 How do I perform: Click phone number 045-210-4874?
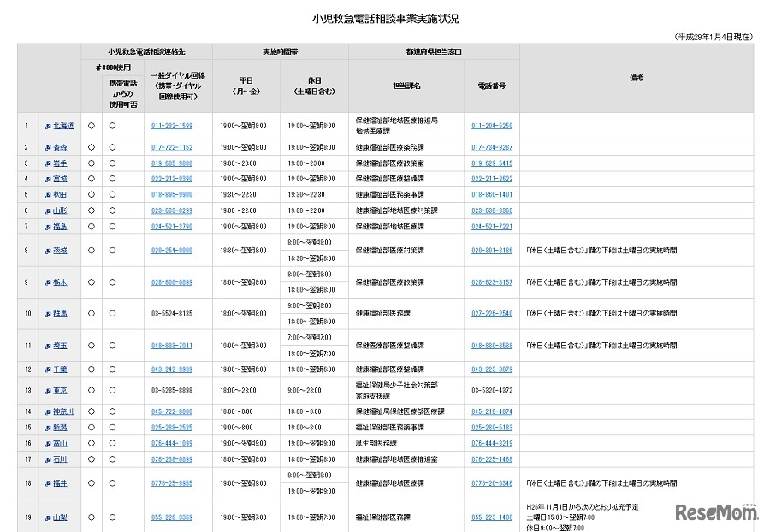492,411
